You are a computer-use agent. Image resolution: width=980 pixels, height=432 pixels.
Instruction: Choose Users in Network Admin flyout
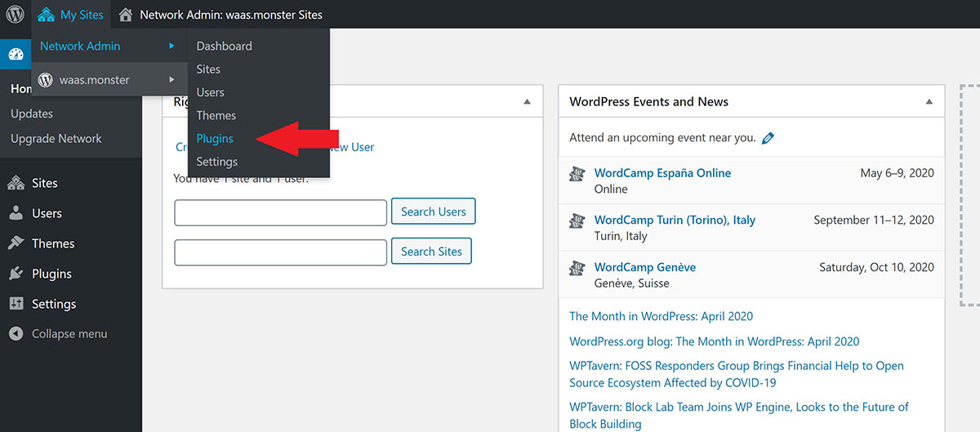point(210,92)
